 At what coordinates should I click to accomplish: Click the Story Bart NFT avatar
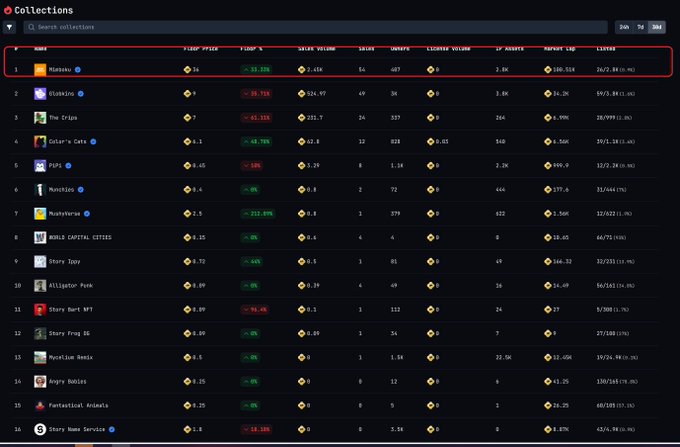[x=40, y=309]
